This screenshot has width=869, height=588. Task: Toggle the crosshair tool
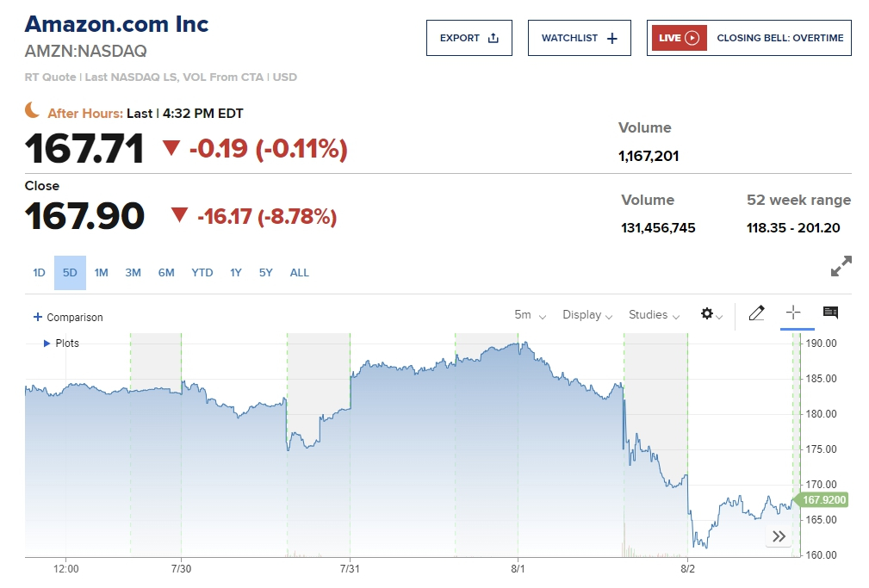pyautogui.click(x=793, y=313)
